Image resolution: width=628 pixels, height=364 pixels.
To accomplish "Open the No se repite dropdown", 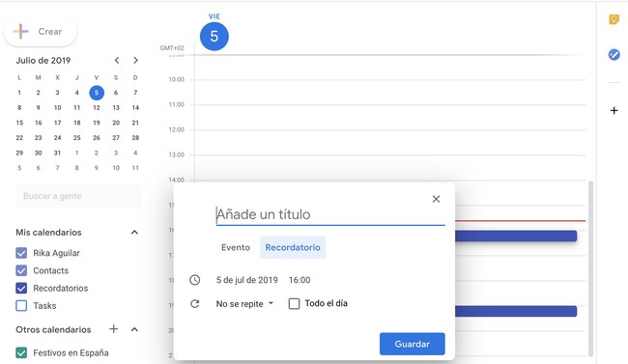I will (x=244, y=304).
